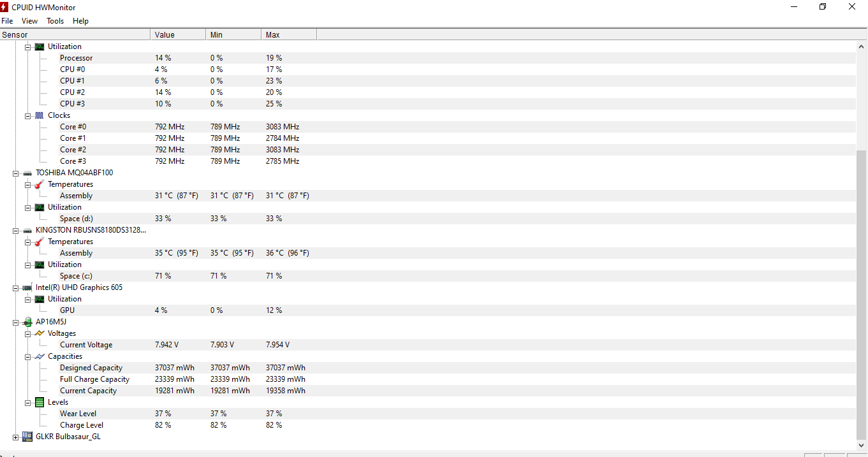
Task: Collapse the Clocks tree section
Action: point(28,116)
